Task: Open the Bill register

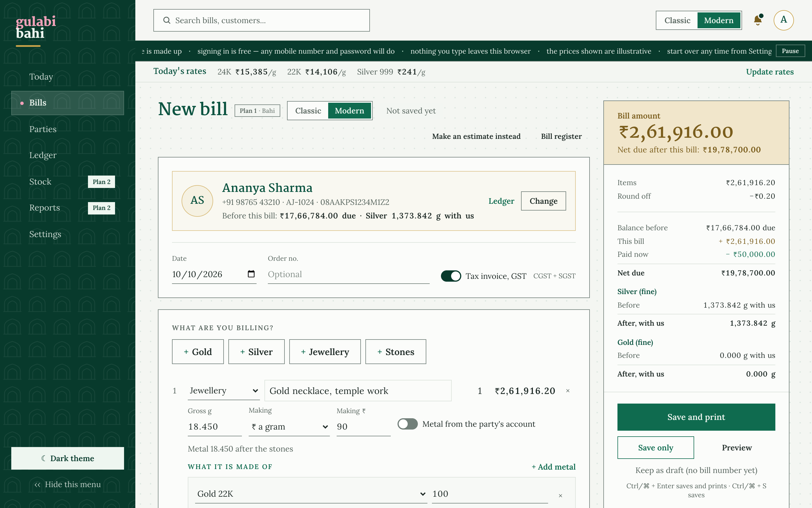Action: click(x=561, y=136)
